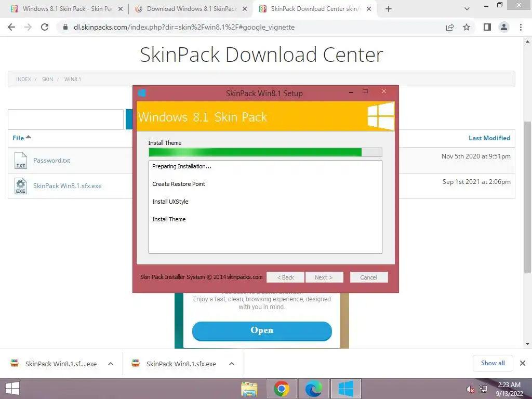532x399 pixels.
Task: Open SKIN in the breadcrumb
Action: pyautogui.click(x=47, y=79)
